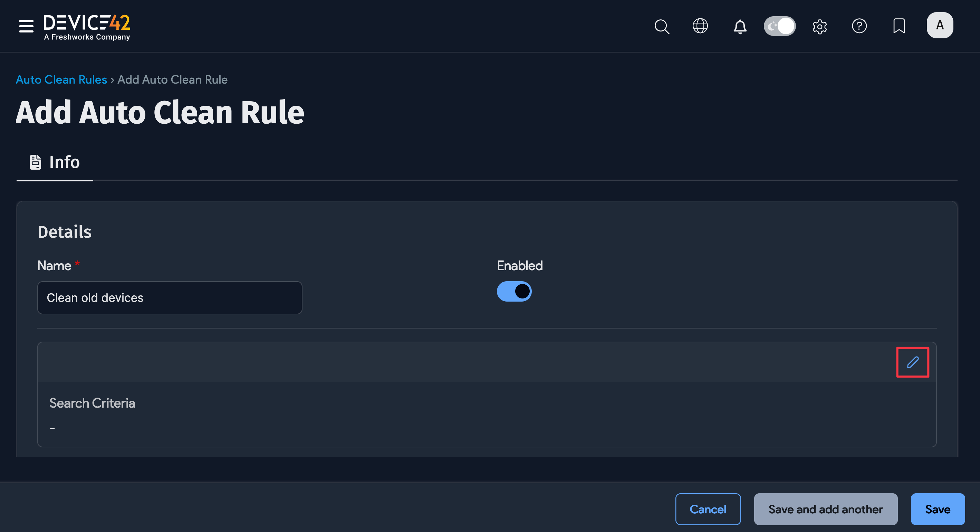
Task: Open saved bookmarks
Action: [x=899, y=26]
